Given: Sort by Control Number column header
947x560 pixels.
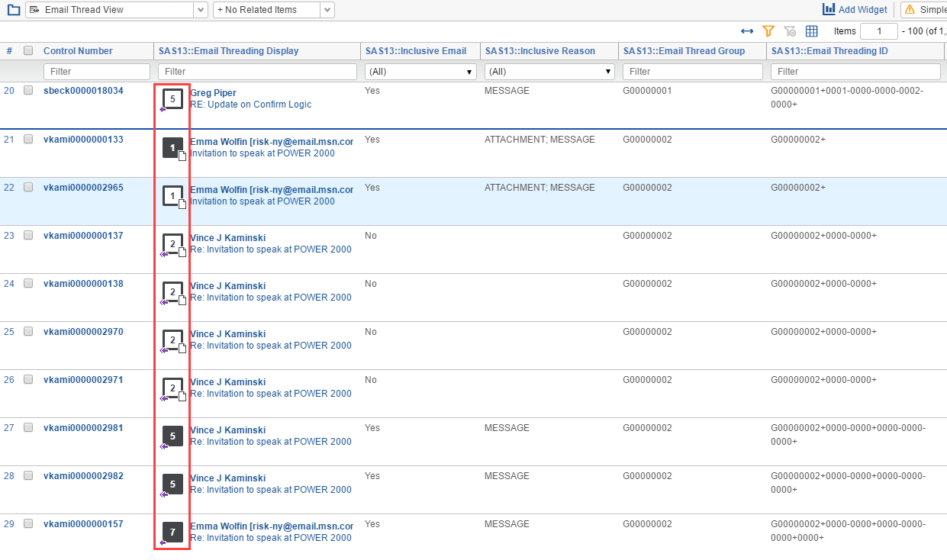Looking at the screenshot, I should tap(78, 51).
